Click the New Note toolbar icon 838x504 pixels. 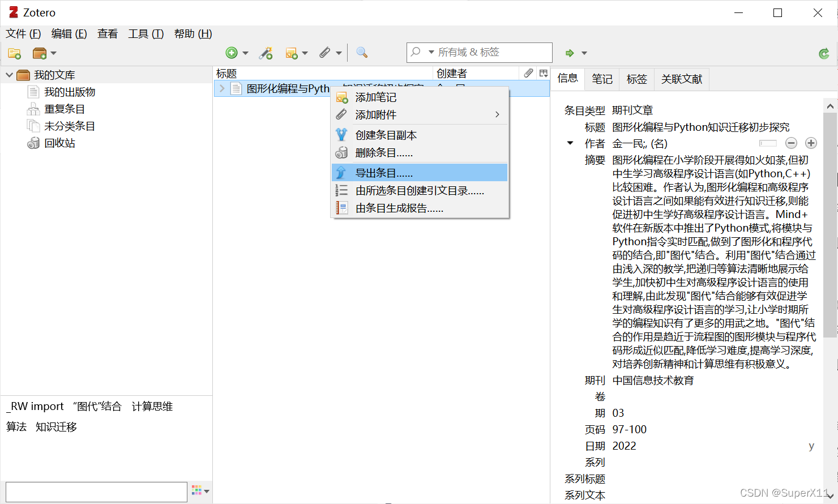(292, 53)
